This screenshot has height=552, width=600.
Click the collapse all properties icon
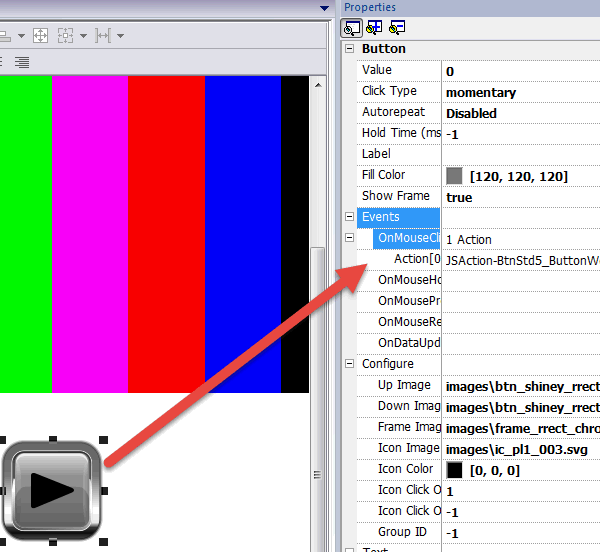[x=397, y=28]
